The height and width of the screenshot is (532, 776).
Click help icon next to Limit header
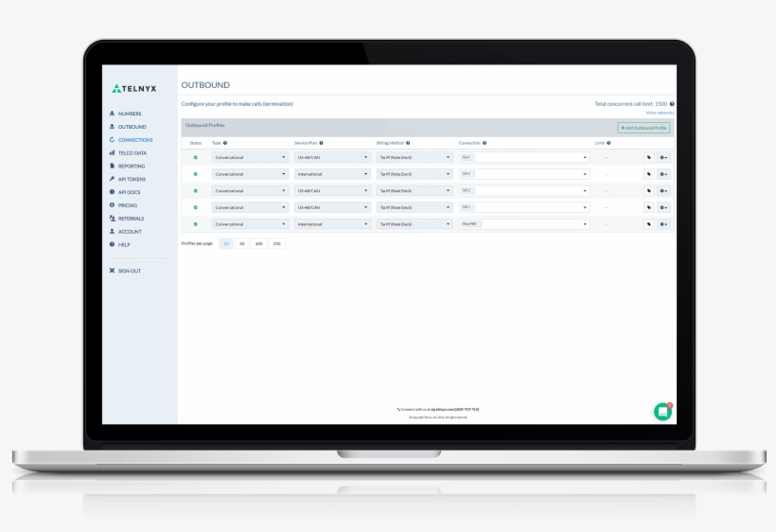[x=608, y=143]
